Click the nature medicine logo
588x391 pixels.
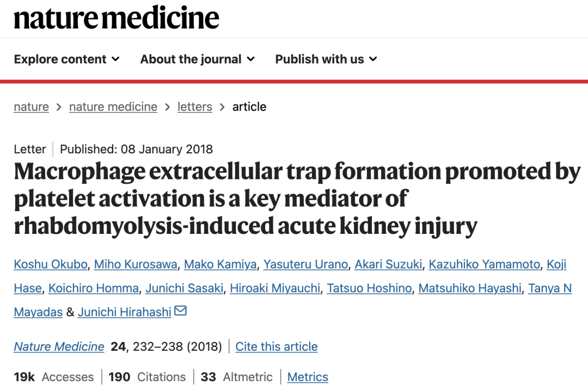117,18
